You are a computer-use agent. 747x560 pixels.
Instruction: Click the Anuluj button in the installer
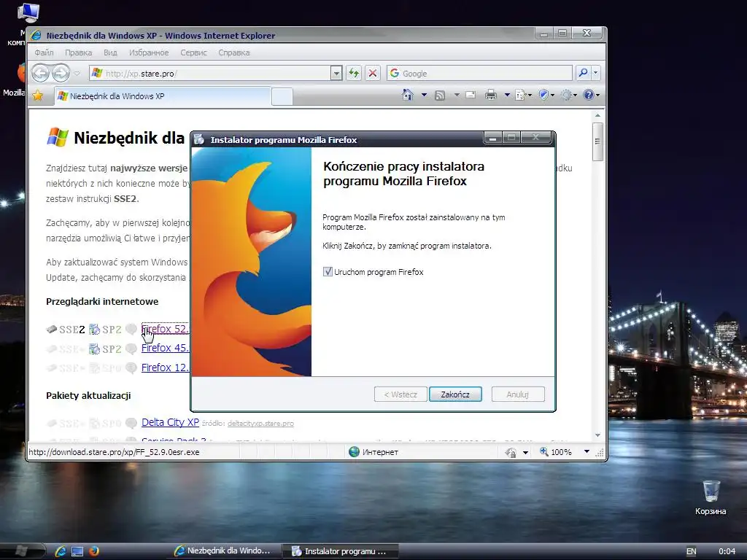click(x=517, y=394)
